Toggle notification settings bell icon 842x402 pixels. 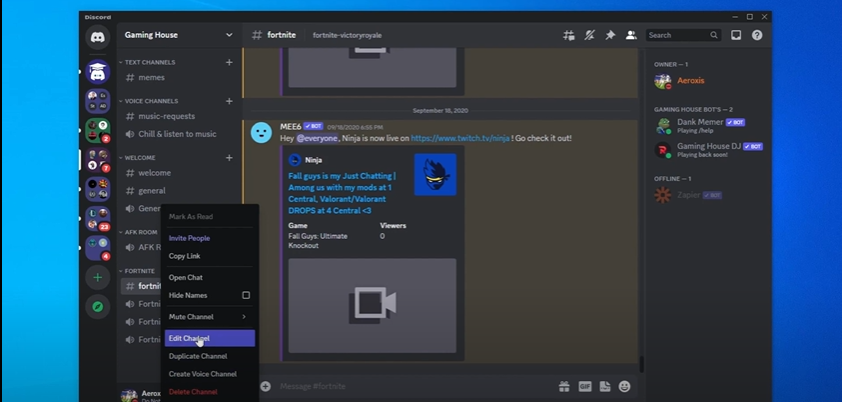coord(590,35)
